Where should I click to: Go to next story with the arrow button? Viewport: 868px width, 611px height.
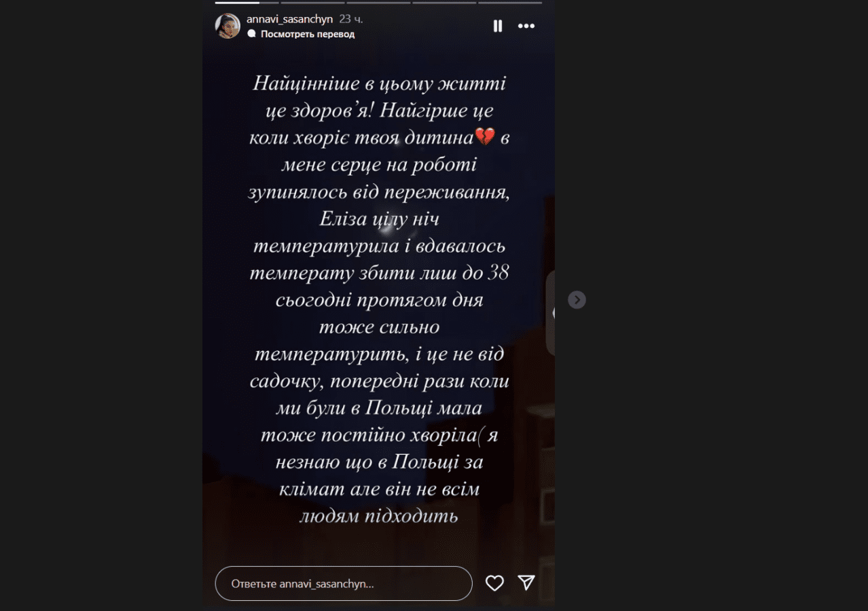(x=577, y=299)
